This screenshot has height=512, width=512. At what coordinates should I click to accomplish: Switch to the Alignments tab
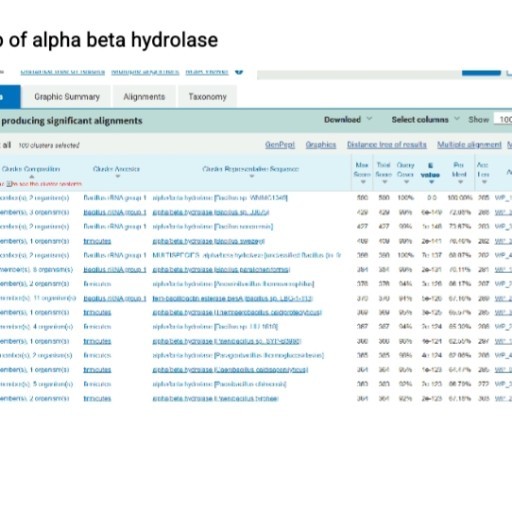pos(144,97)
